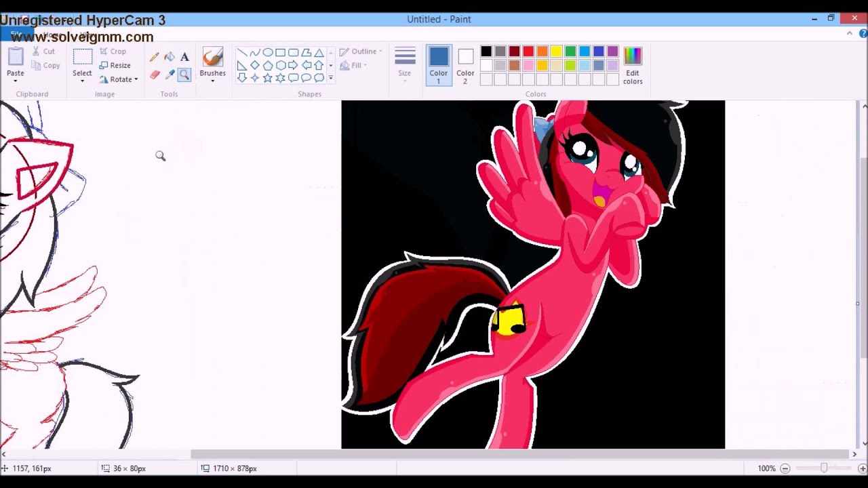Viewport: 868px width, 488px height.
Task: Choose the Down arrow shape
Action: click(241, 78)
